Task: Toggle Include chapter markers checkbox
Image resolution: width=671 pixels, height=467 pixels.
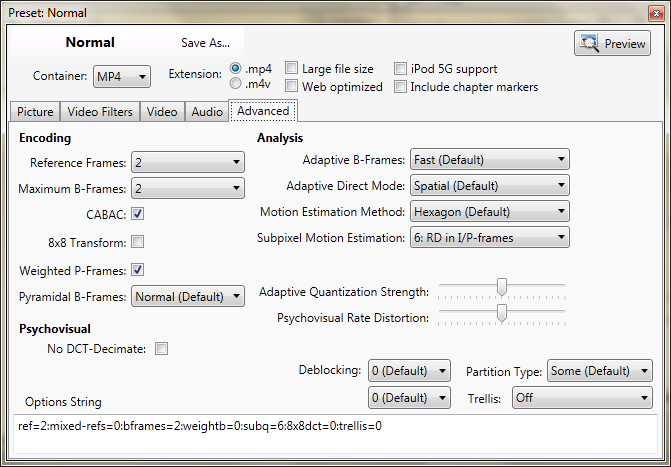Action: coord(401,87)
